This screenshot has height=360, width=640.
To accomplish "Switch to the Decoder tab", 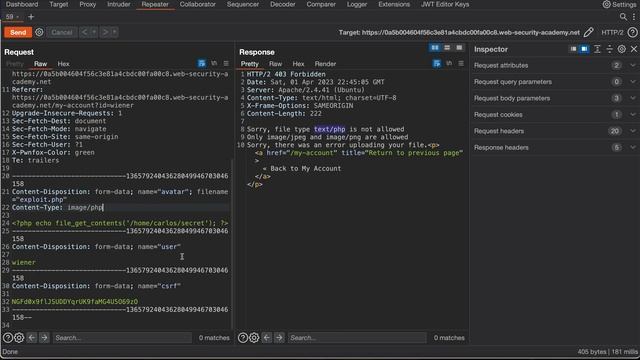I will click(x=282, y=4).
